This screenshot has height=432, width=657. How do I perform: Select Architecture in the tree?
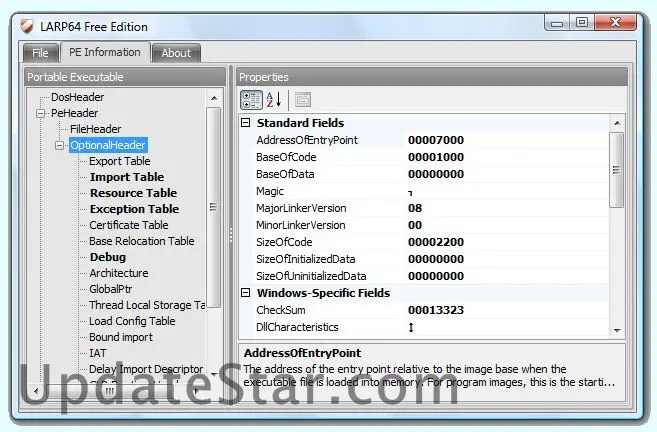(x=119, y=273)
